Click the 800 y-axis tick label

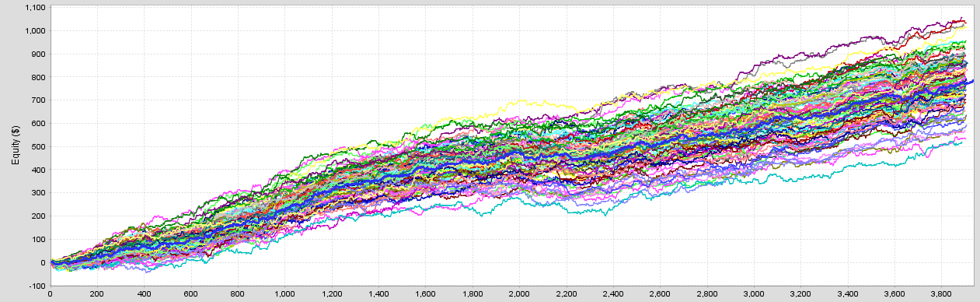point(38,77)
